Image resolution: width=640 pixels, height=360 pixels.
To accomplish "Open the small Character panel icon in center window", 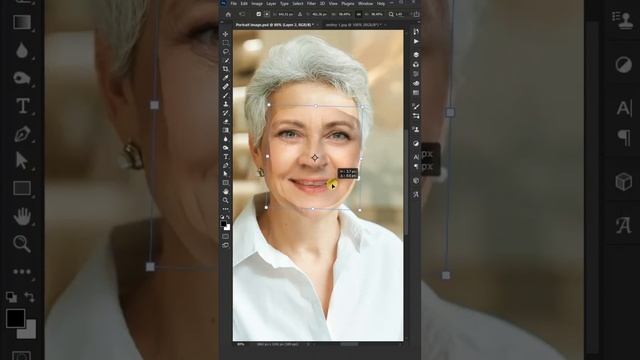I will click(x=416, y=157).
